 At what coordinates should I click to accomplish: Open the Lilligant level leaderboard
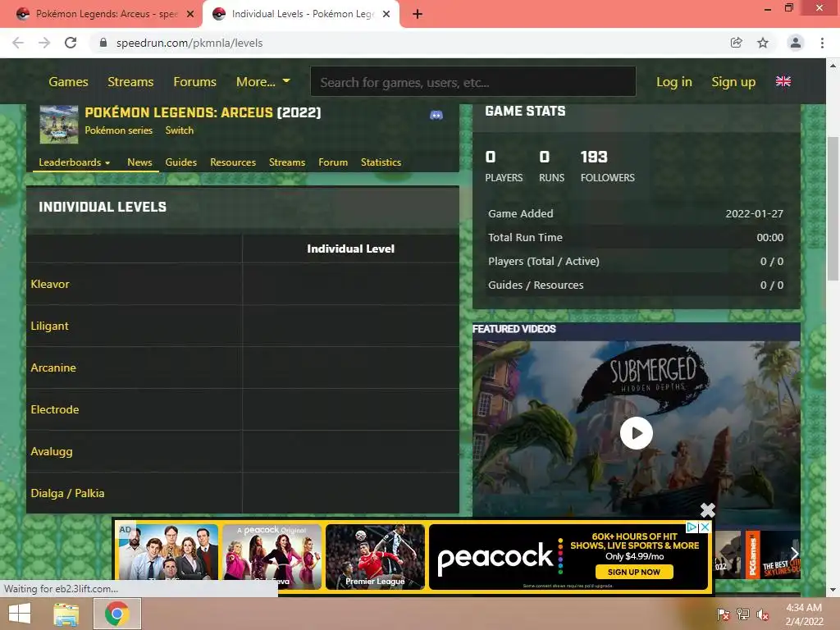49,326
